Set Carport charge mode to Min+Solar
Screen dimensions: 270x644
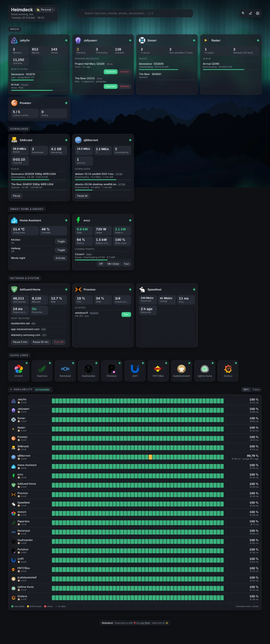pos(113,264)
